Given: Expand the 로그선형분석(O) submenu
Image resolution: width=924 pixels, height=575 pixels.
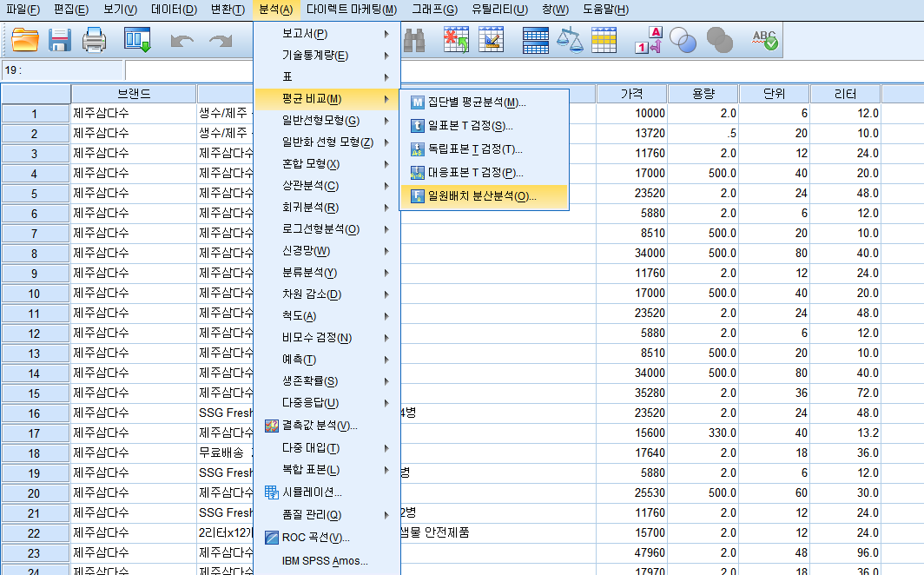Looking at the screenshot, I should [327, 229].
